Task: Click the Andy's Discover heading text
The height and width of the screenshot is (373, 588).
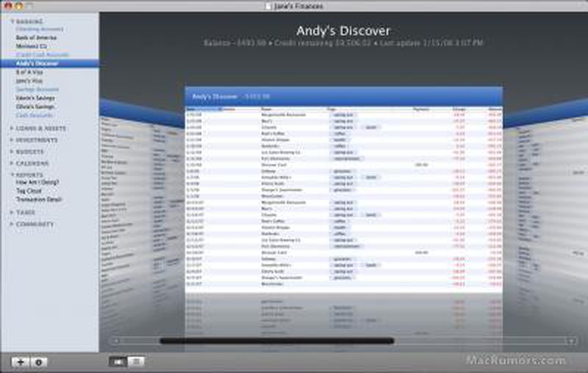Action: 343,31
